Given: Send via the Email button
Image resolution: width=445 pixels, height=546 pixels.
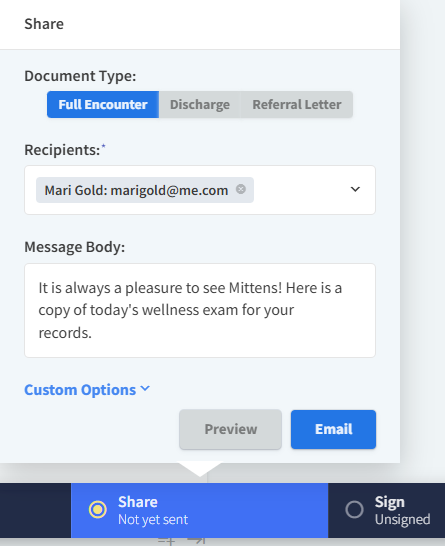Looking at the screenshot, I should [334, 429].
